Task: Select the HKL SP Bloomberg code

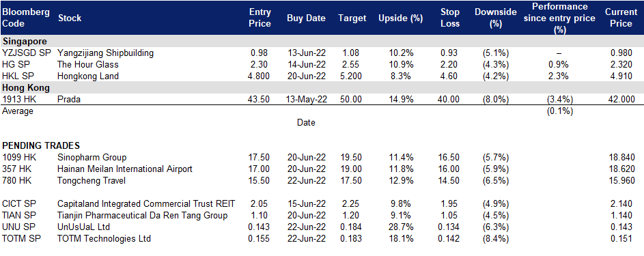Action: pyautogui.click(x=16, y=76)
